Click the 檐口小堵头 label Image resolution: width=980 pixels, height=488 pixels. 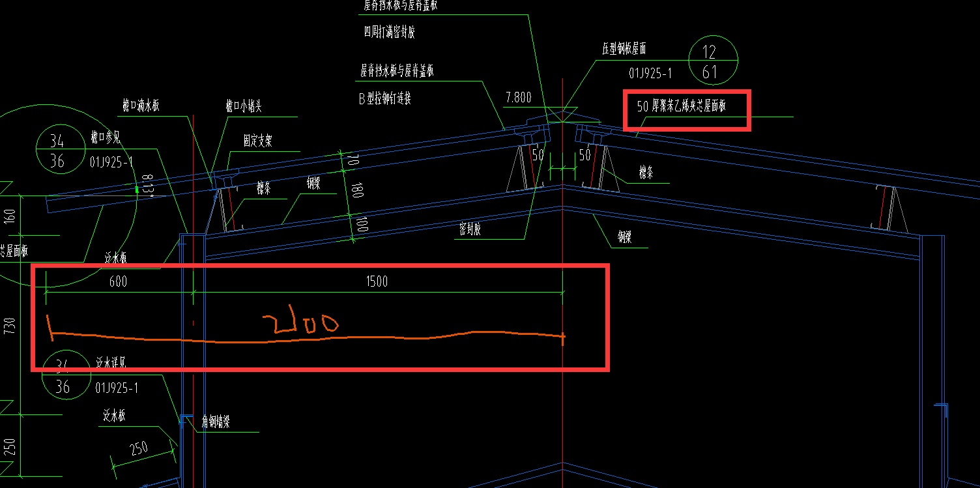pos(243,106)
